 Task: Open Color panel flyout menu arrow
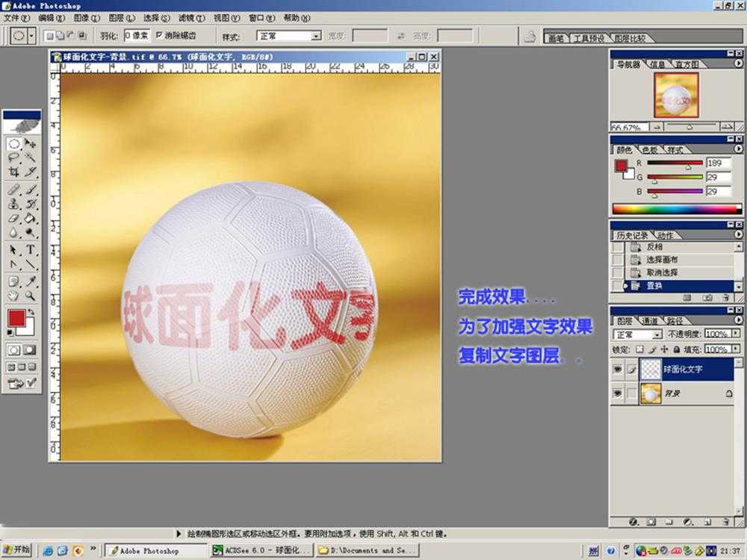(x=739, y=149)
